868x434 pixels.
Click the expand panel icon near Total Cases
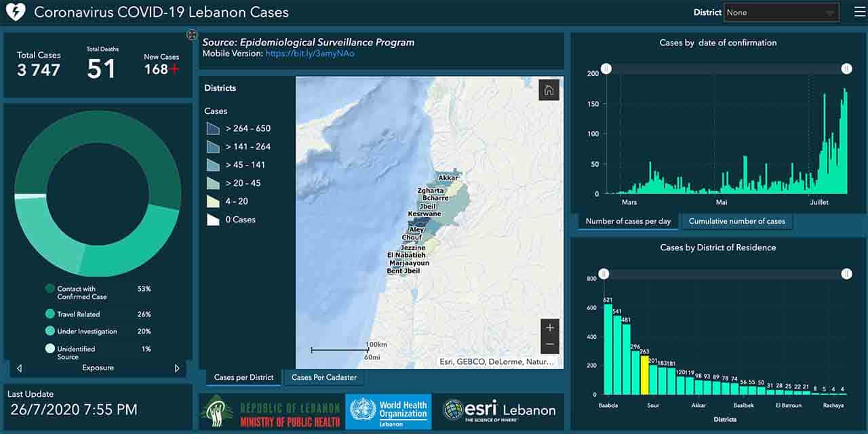pyautogui.click(x=192, y=35)
